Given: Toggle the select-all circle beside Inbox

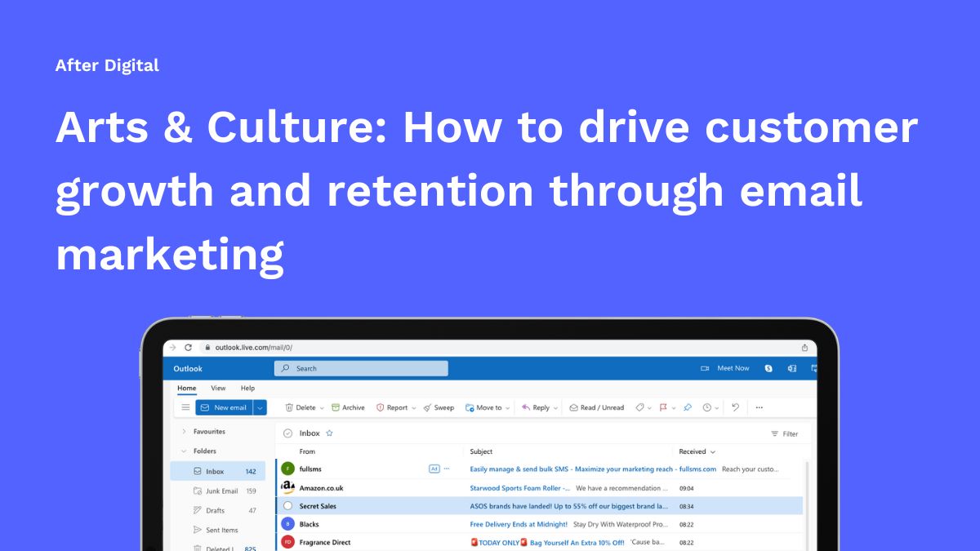Looking at the screenshot, I should click(287, 433).
